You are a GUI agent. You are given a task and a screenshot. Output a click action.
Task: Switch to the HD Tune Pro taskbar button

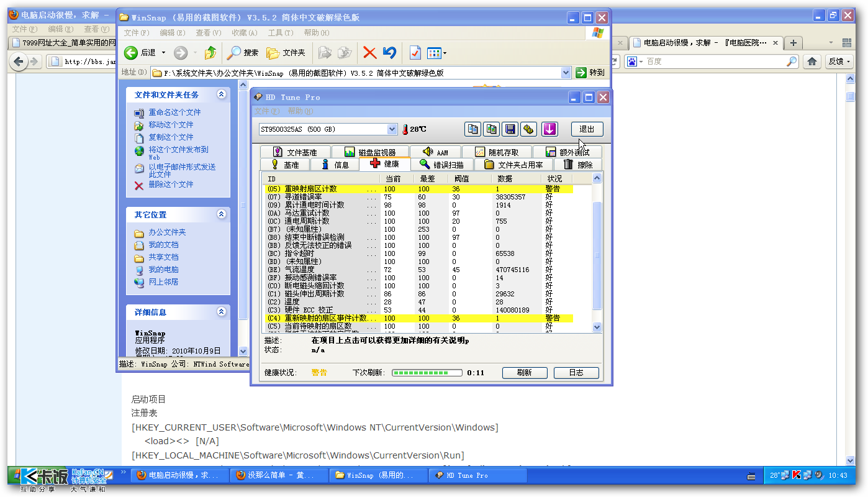(x=477, y=475)
